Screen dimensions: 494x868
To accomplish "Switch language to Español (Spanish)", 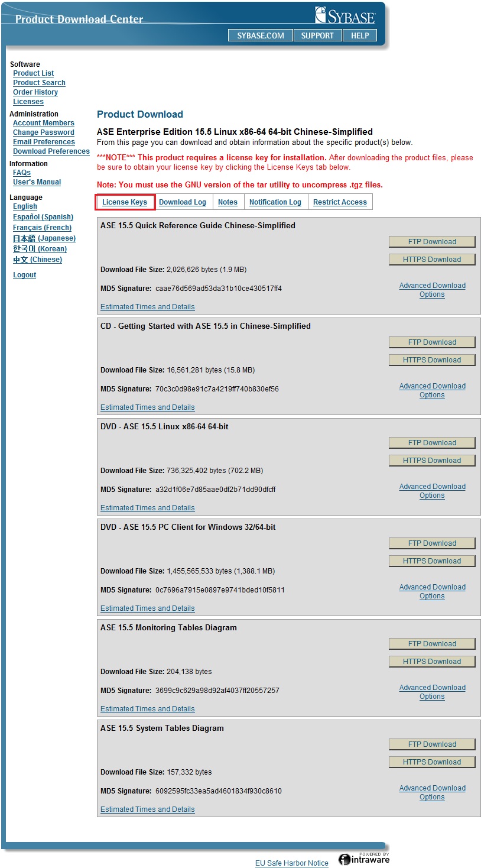I will tap(43, 217).
